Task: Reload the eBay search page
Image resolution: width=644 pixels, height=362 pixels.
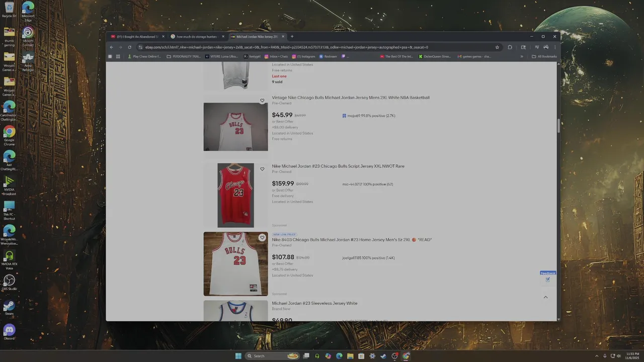Action: point(129,47)
